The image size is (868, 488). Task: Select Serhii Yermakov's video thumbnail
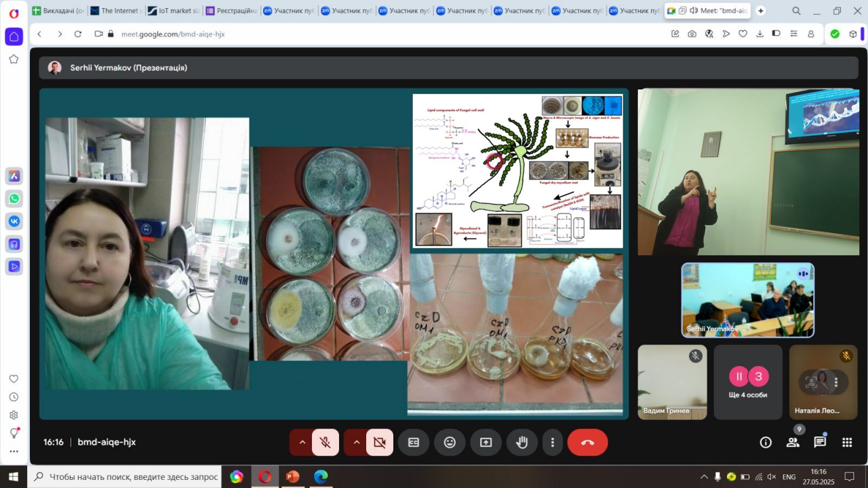tap(748, 300)
